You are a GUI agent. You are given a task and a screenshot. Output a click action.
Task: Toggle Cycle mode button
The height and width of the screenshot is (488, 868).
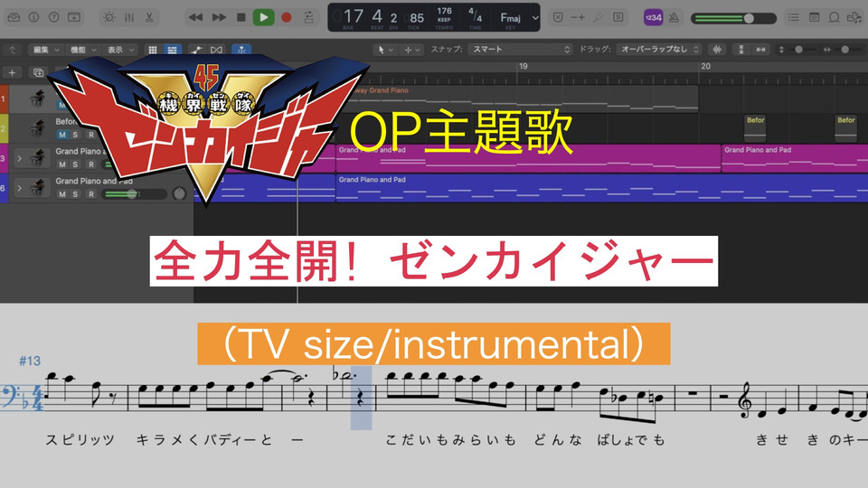tap(309, 17)
